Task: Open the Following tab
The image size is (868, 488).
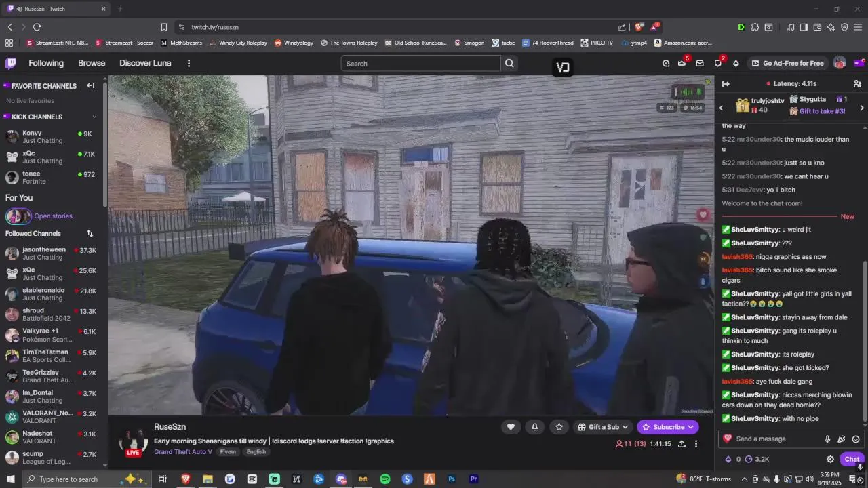Action: [x=46, y=63]
